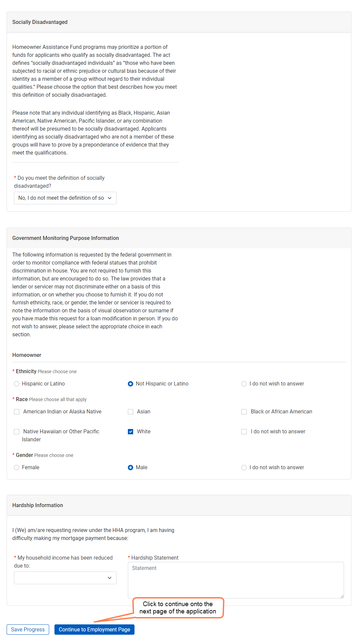Click the chevron arrow on income reduction dropdown

tap(110, 578)
